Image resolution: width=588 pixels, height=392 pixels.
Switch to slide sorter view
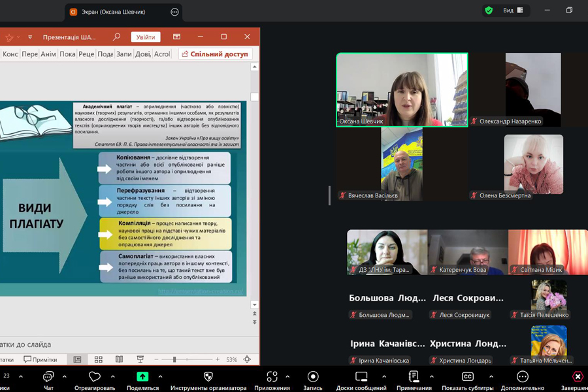pos(99,359)
